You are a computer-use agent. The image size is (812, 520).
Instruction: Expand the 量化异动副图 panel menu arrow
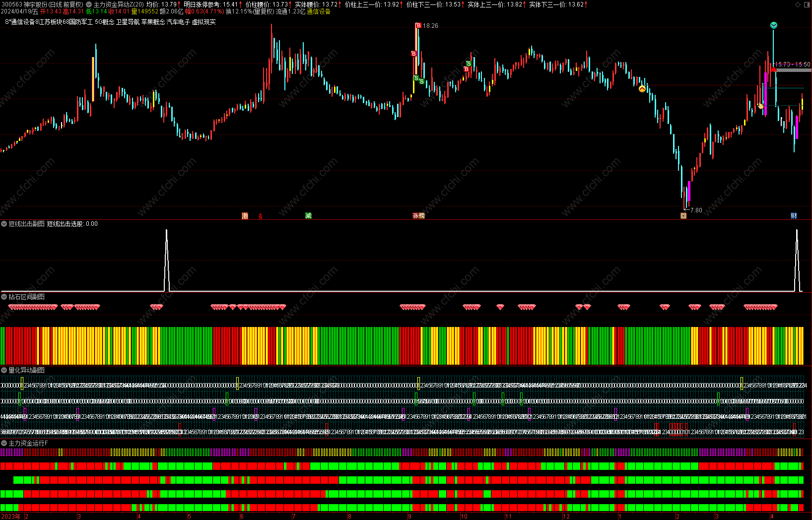click(4, 370)
